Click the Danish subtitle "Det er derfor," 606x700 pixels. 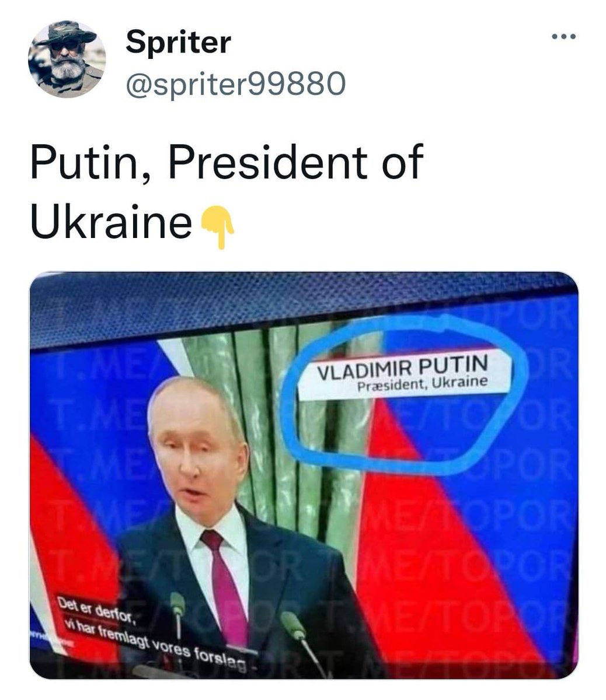click(x=97, y=608)
